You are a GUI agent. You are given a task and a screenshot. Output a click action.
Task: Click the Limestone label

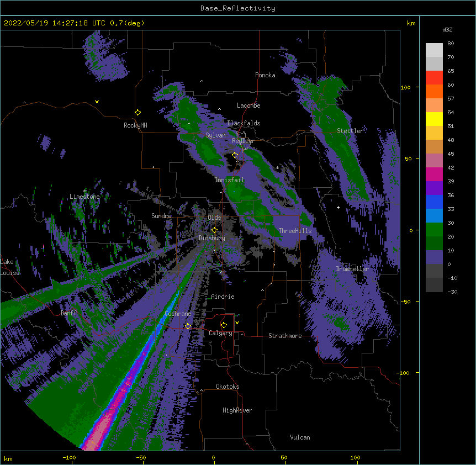coord(84,197)
